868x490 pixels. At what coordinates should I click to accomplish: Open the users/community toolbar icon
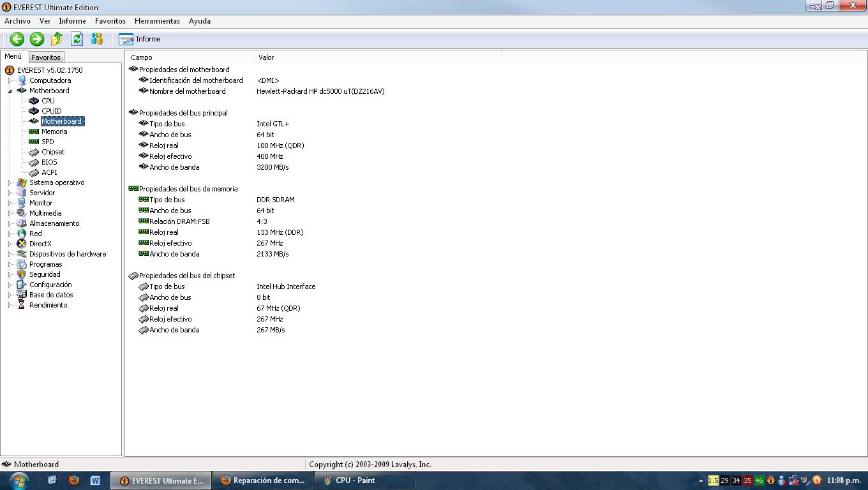point(96,39)
